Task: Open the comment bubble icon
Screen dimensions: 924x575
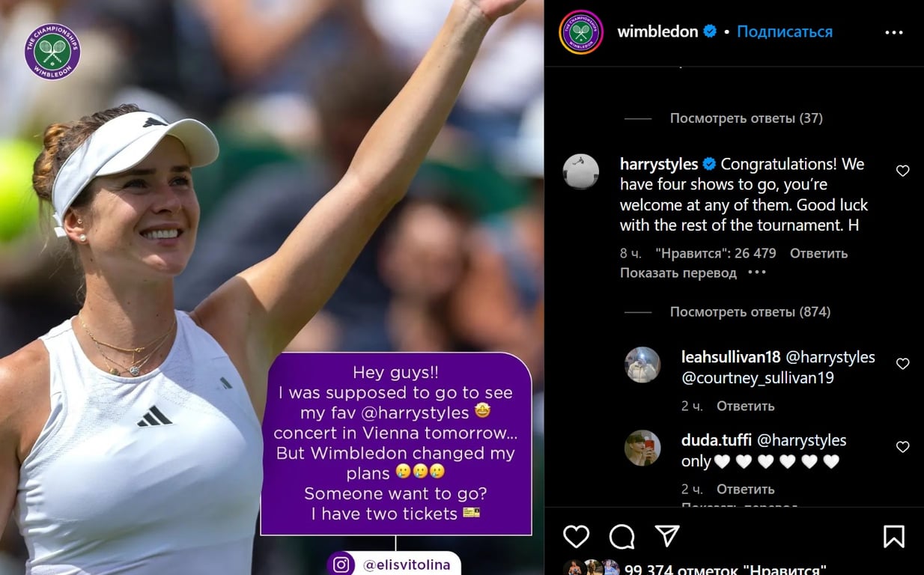Action: pos(621,536)
